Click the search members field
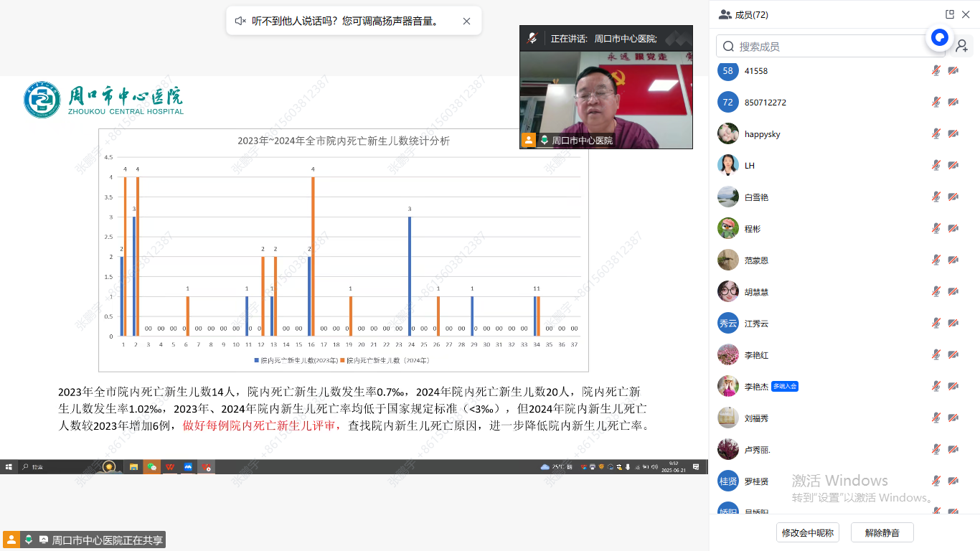The width and height of the screenshot is (980, 551). pyautogui.click(x=831, y=46)
